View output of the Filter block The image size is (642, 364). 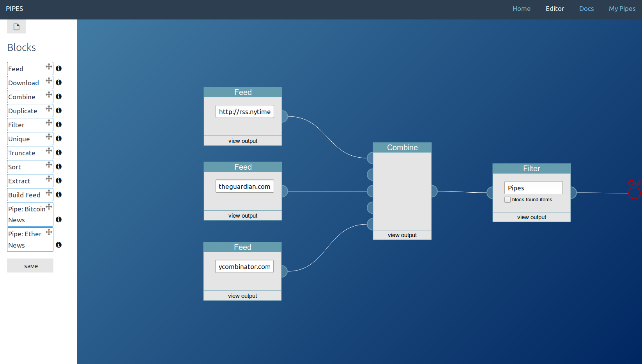pyautogui.click(x=531, y=217)
